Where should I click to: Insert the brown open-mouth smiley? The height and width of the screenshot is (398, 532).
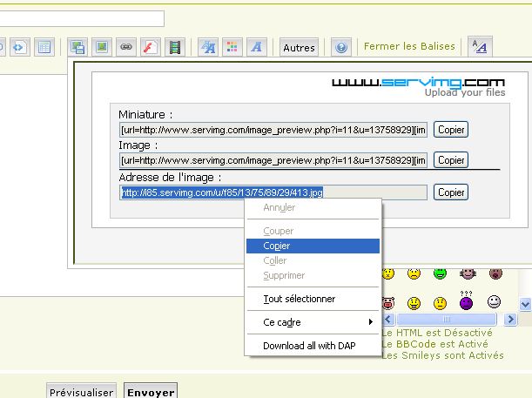tap(495, 273)
